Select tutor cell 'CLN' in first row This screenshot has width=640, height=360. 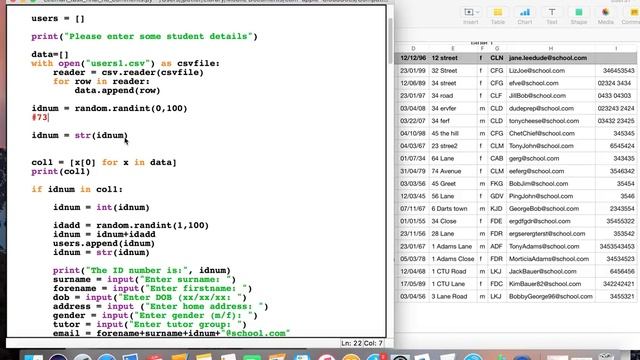(497, 58)
